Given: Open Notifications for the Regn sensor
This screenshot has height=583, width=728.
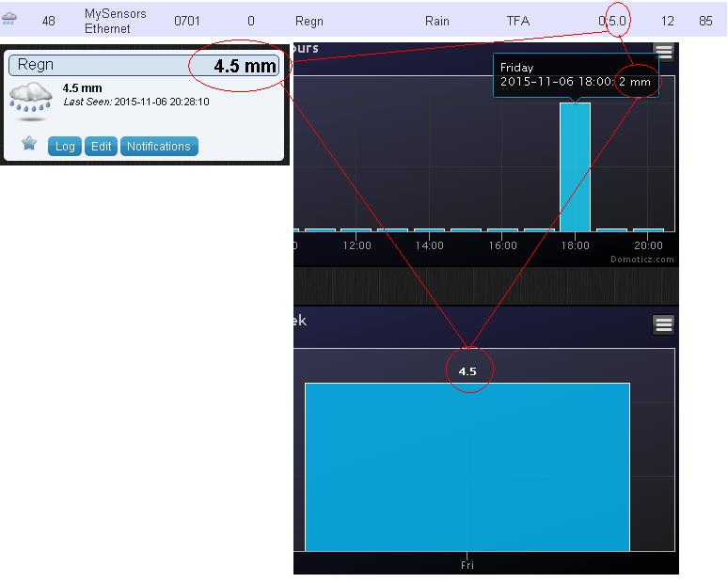Looking at the screenshot, I should pyautogui.click(x=159, y=146).
